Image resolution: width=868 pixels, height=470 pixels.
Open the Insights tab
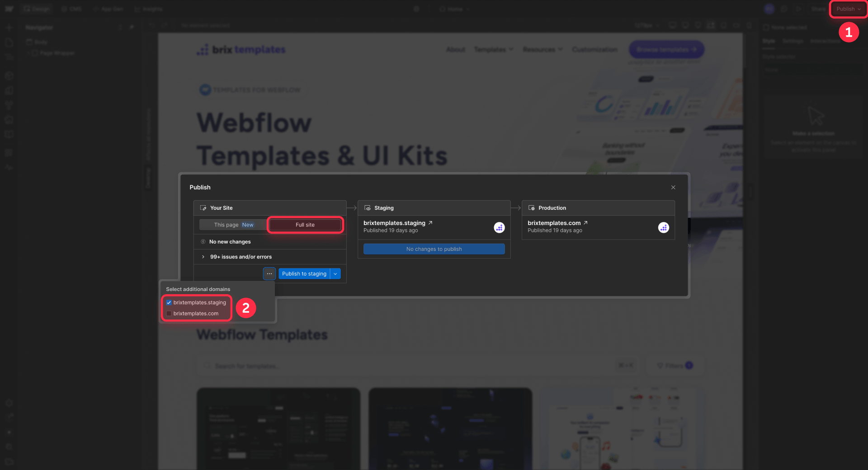tap(148, 9)
